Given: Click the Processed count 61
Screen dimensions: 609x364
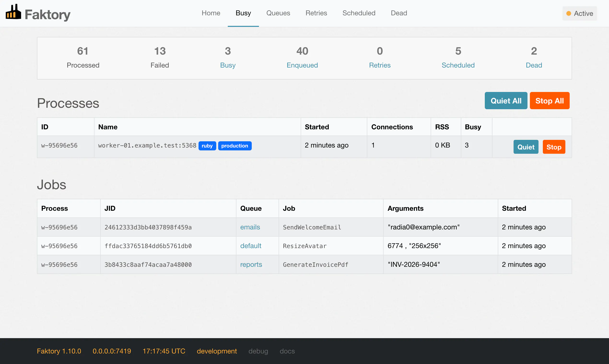Looking at the screenshot, I should tap(83, 51).
